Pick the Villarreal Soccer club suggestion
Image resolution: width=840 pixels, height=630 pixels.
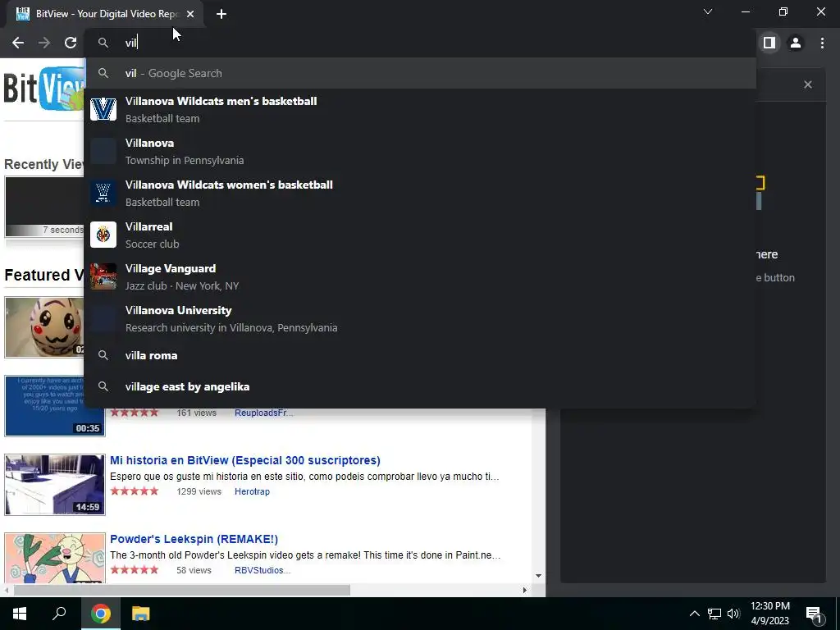tap(420, 235)
